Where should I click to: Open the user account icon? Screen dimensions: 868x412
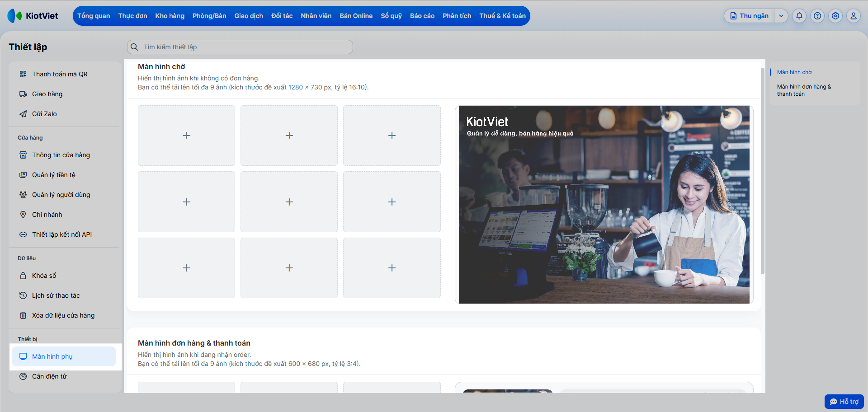pyautogui.click(x=854, y=16)
